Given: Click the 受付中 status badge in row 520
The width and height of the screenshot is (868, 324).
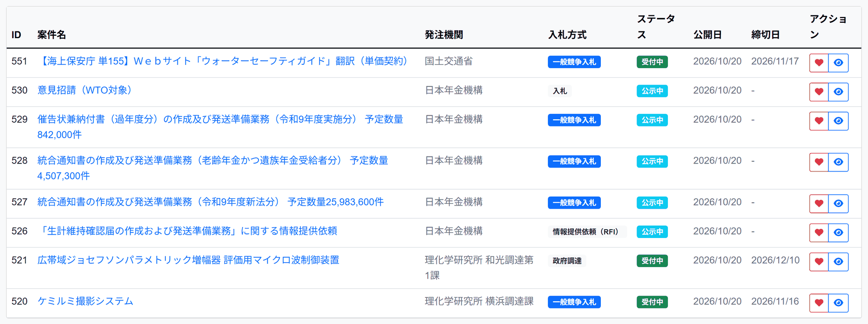Looking at the screenshot, I should click(x=652, y=302).
